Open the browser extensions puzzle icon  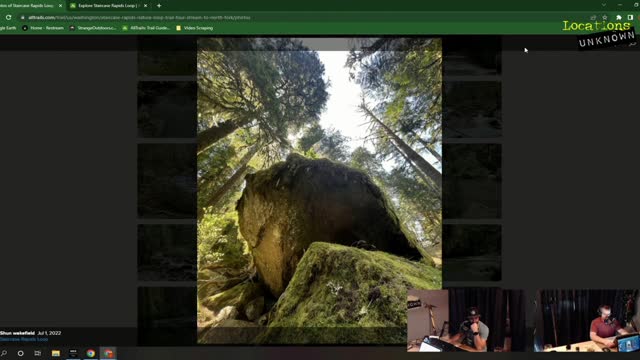tap(619, 18)
